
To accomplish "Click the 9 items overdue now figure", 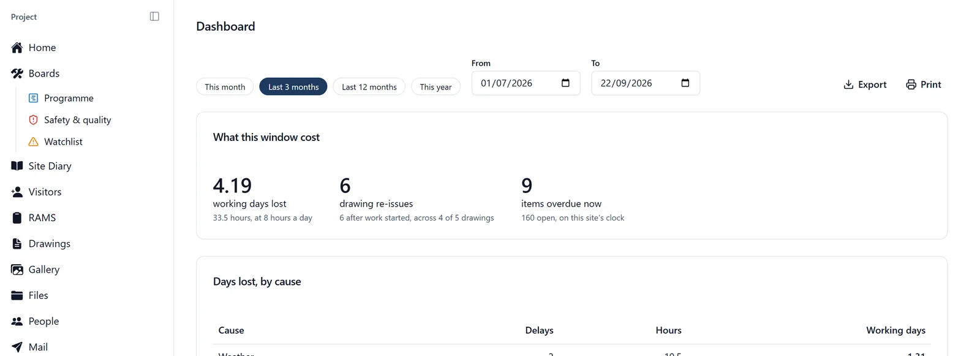I will pos(527,186).
